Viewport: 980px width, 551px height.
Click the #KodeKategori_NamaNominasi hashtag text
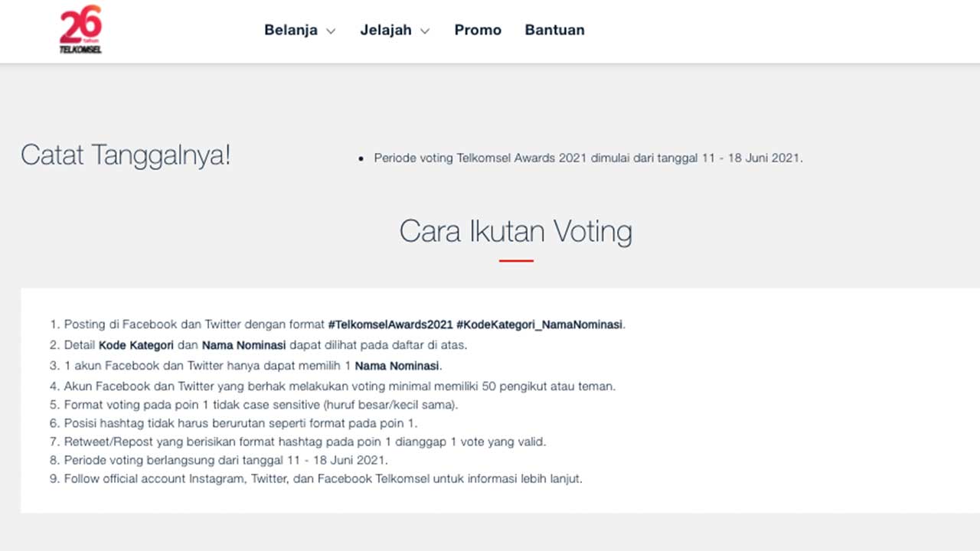539,324
